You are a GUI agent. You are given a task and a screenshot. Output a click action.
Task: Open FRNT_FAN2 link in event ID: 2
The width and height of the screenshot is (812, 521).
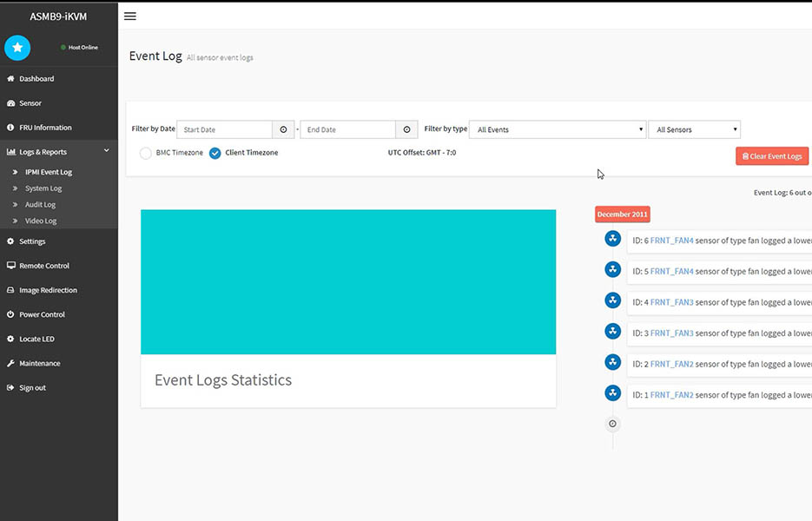coord(671,364)
